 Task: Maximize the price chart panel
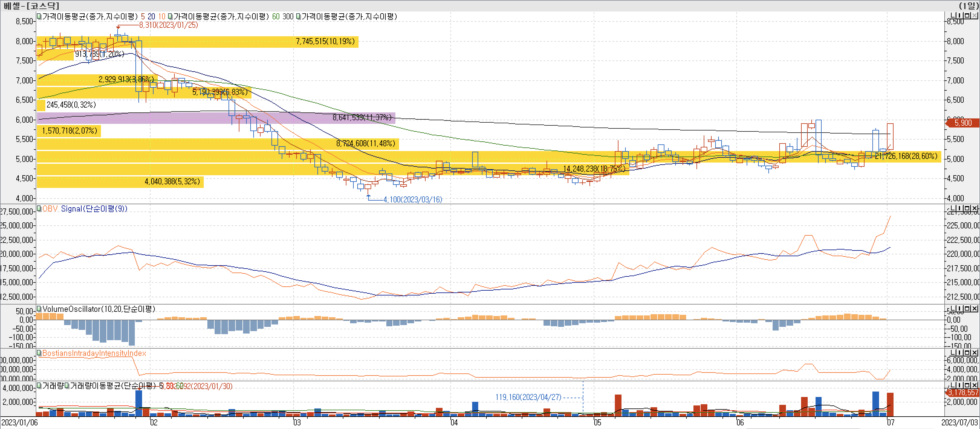[967, 16]
